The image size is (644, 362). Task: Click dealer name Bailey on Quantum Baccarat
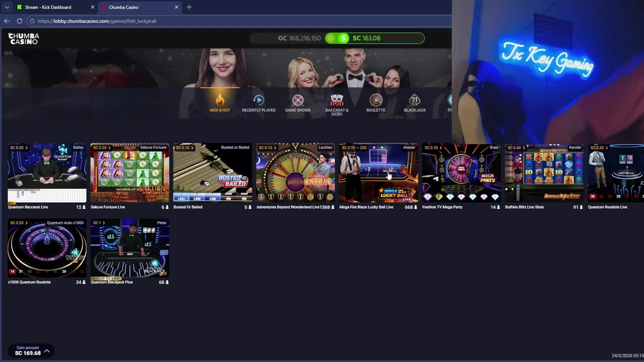pos(78,148)
